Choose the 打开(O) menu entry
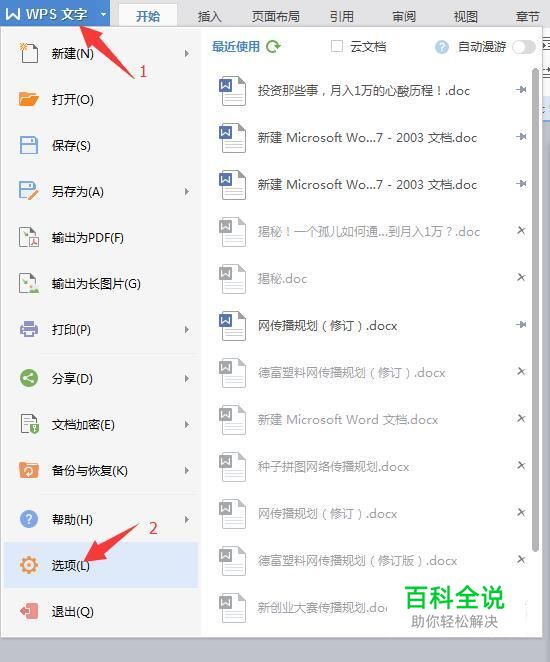This screenshot has width=550, height=662. tap(101, 99)
